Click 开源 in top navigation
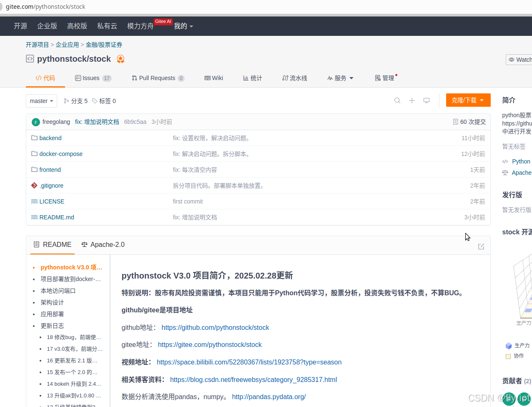The height and width of the screenshot is (407, 532). click(x=20, y=26)
